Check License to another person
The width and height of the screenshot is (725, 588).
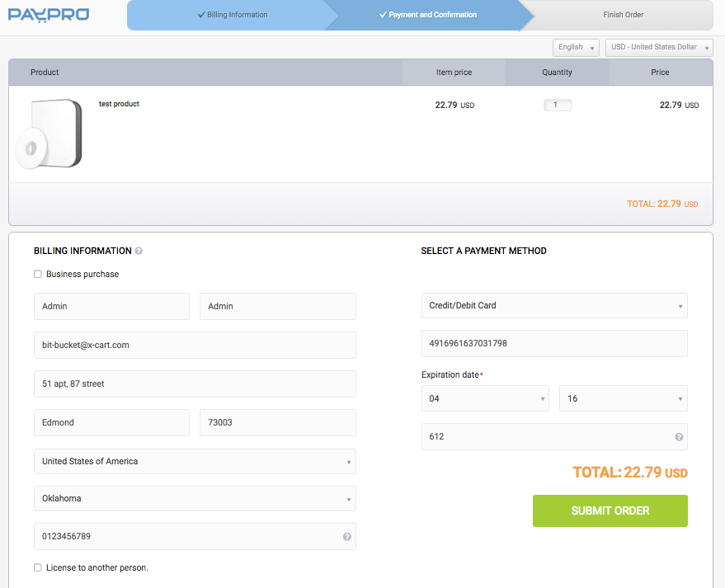[37, 567]
